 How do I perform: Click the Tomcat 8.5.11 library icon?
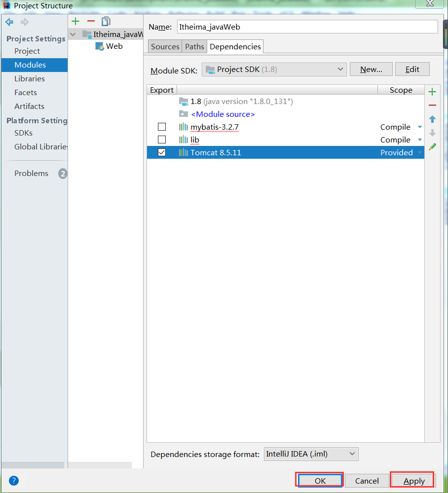click(184, 152)
